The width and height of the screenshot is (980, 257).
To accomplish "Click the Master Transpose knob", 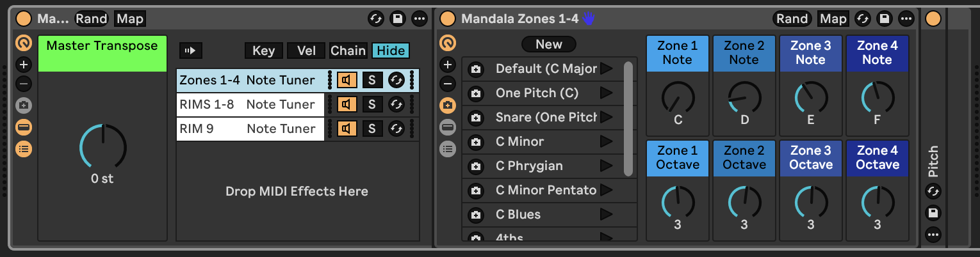I will [102, 148].
